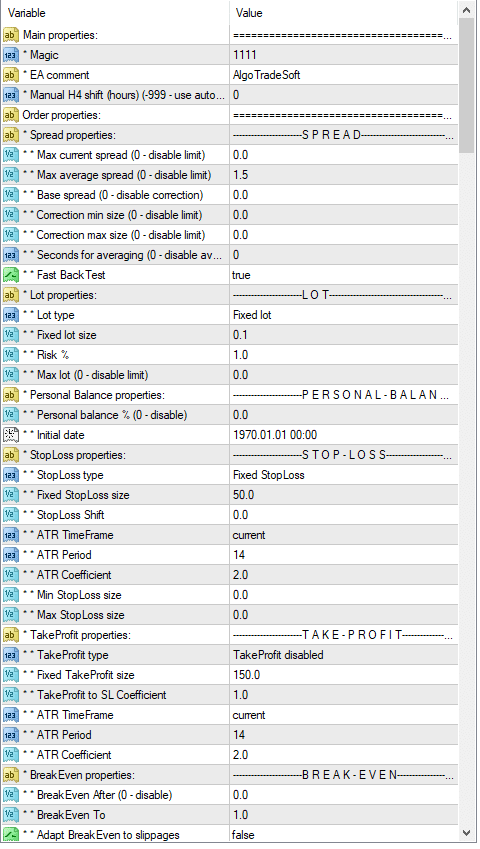
Task: Click the double icon beside Min StopLoss size
Action: coord(11,595)
